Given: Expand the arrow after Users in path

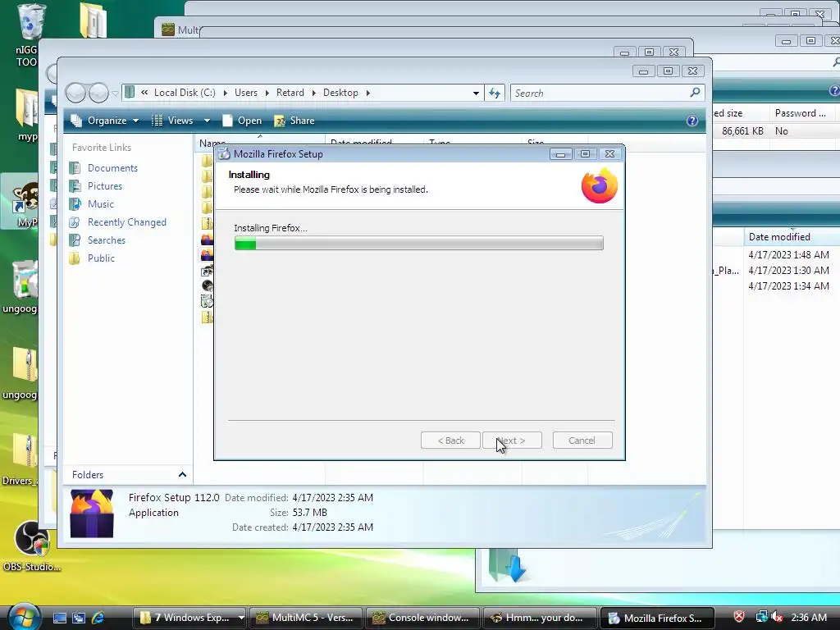Looking at the screenshot, I should pyautogui.click(x=267, y=94).
